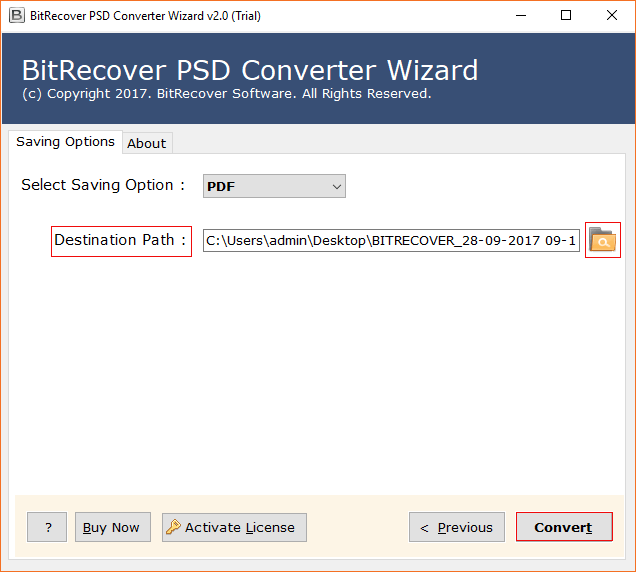Select the Saving Options tab
This screenshot has width=636, height=572.
coord(65,142)
